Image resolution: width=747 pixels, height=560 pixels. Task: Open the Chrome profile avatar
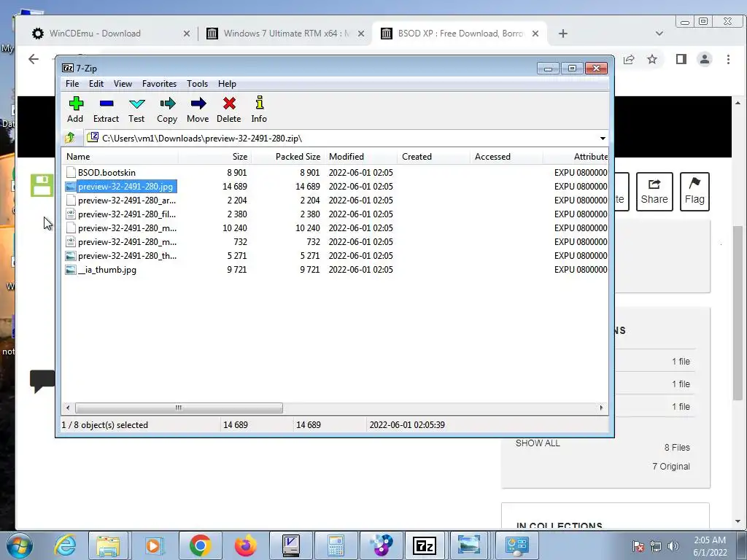[x=705, y=59]
